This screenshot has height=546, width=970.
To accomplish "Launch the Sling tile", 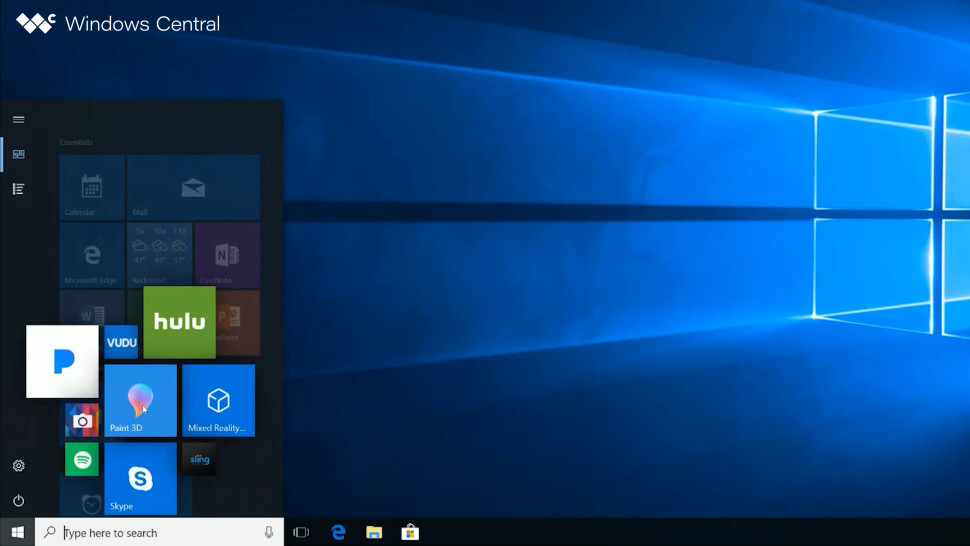I will pyautogui.click(x=199, y=459).
